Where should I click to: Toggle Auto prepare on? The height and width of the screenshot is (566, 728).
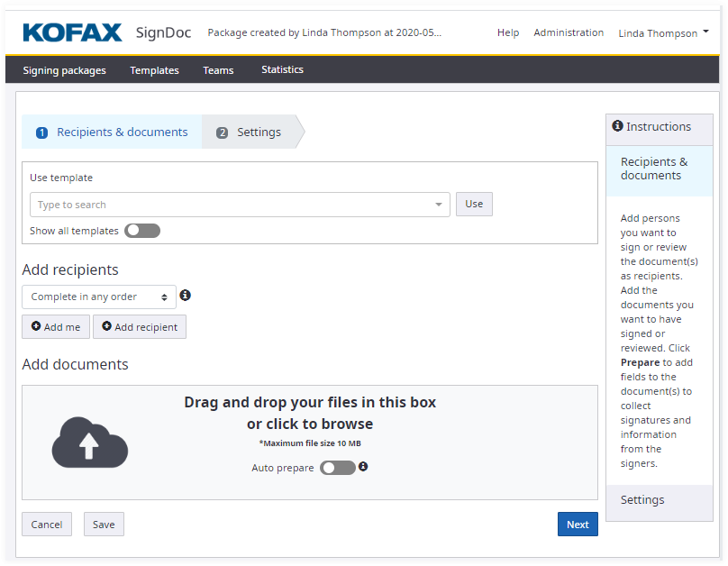338,468
